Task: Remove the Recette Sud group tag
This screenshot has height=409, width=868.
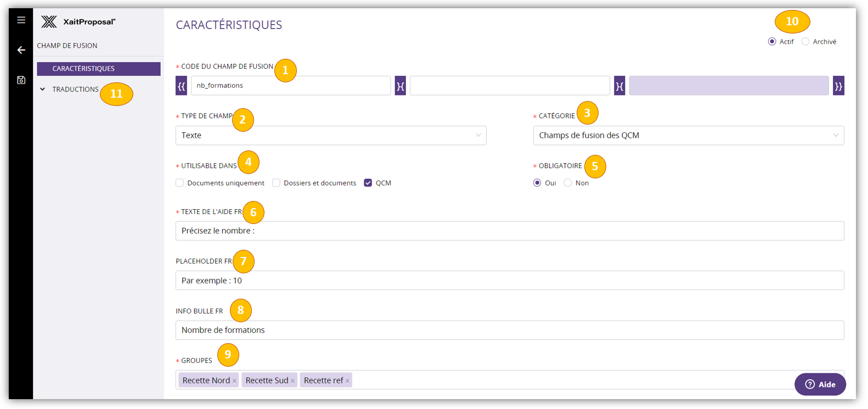Action: 293,381
